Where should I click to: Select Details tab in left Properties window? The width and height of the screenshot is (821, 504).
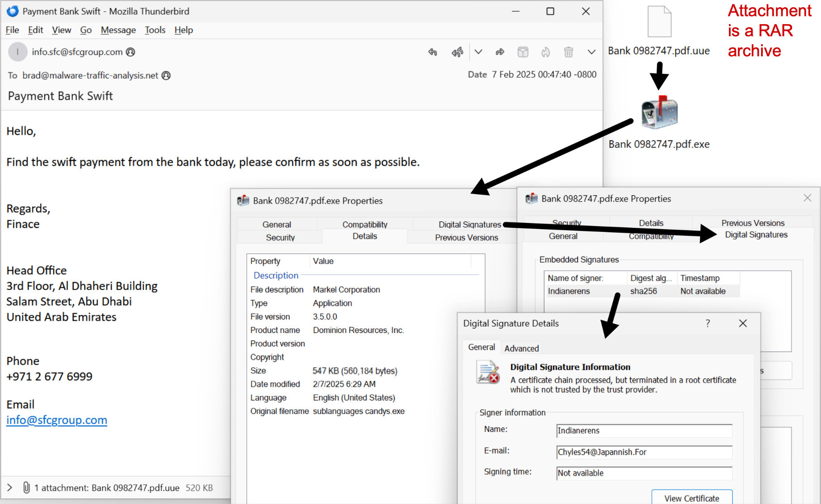[x=365, y=236]
